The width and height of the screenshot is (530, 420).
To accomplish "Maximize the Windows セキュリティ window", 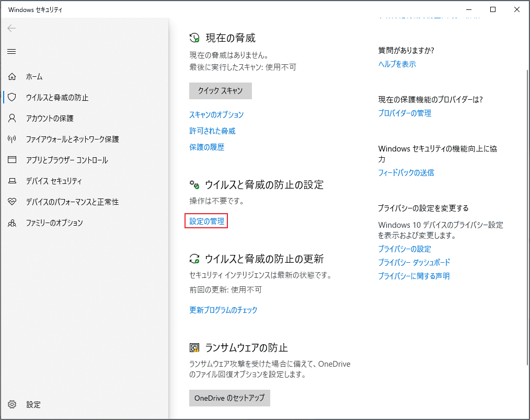I will (493, 9).
